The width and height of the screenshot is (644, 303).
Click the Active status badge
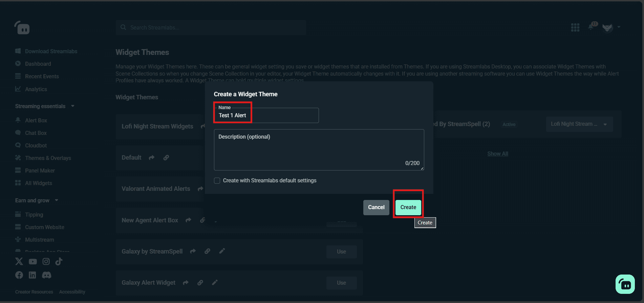(509, 124)
